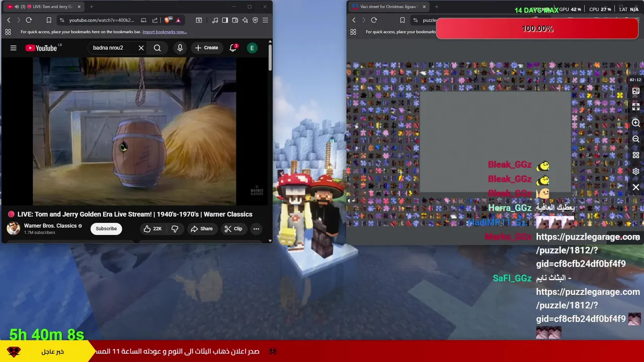Like the video with 22K likes
The width and height of the screenshot is (644, 362).
(x=152, y=229)
